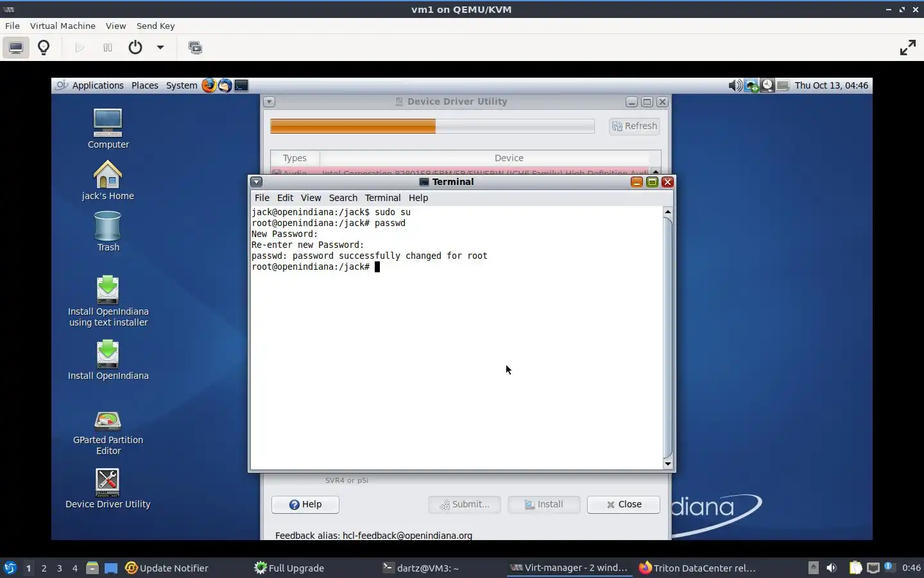Open the Send Key menu

point(155,26)
